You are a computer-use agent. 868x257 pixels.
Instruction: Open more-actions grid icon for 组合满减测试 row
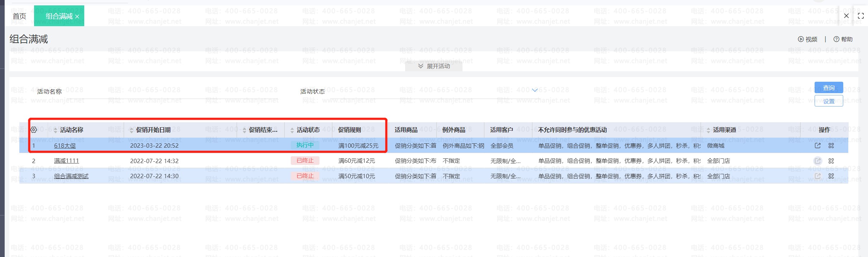click(831, 176)
